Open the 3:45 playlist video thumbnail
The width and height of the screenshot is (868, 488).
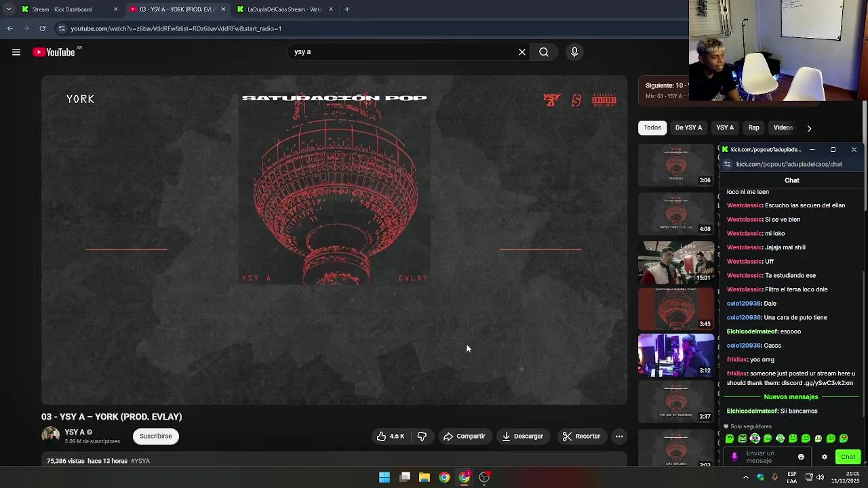[676, 309]
